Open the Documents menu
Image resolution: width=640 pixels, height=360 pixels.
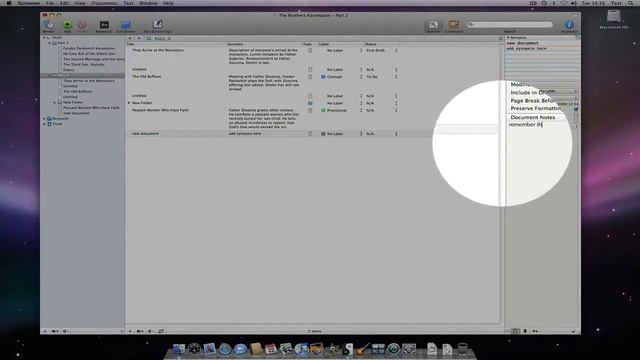[104, 3]
